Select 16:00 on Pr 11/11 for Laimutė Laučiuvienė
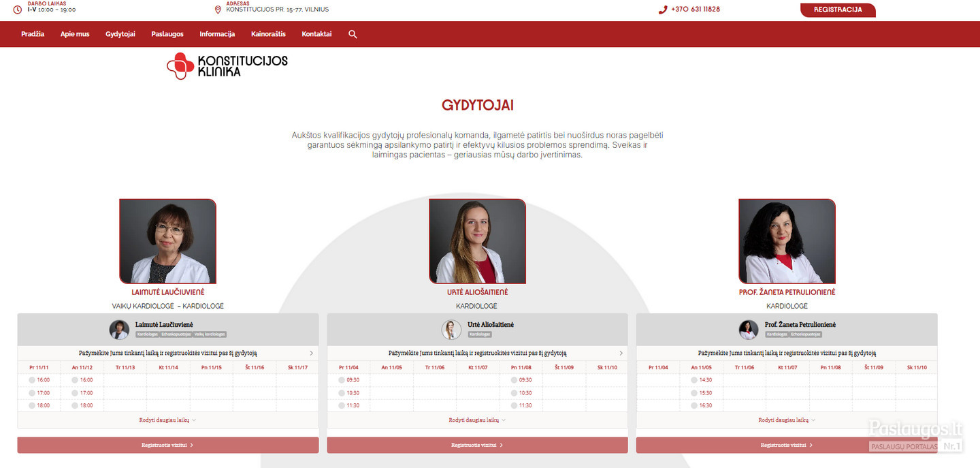The height and width of the screenshot is (468, 980). click(39, 380)
